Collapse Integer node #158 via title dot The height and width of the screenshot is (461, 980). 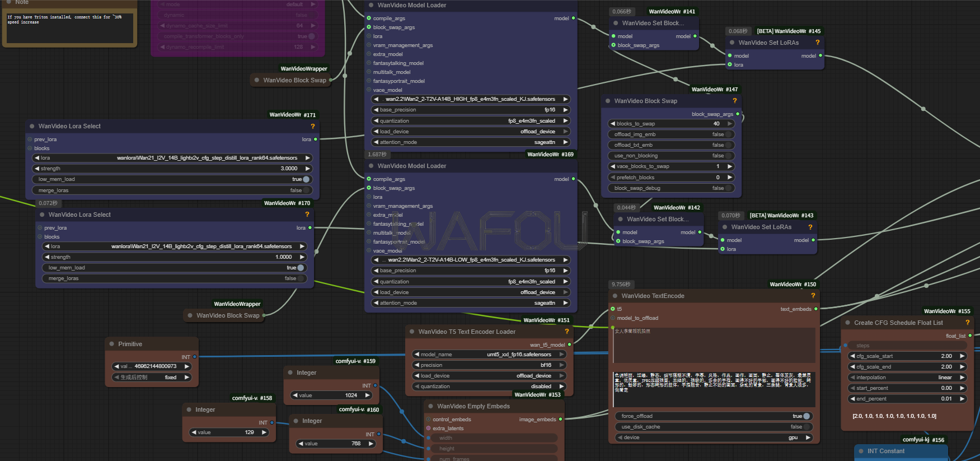pos(189,409)
